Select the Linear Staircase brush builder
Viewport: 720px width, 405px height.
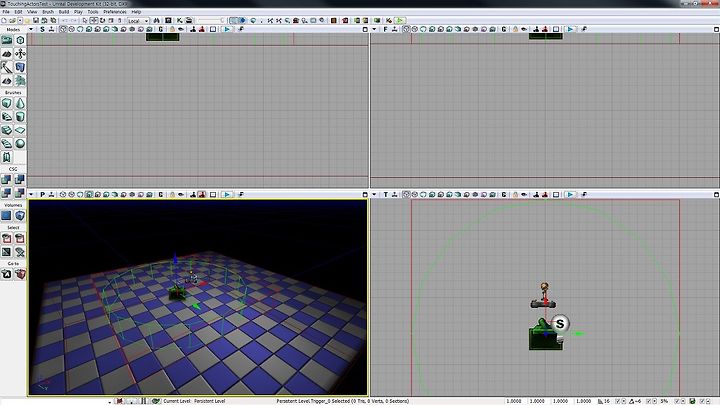click(6, 130)
